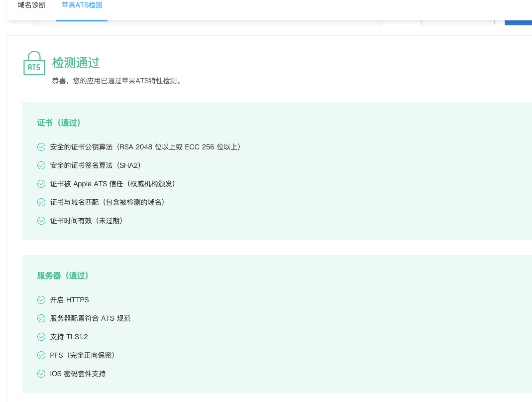
Task: Click the 证书被 Apple ATS 信任 line
Action: (113, 184)
